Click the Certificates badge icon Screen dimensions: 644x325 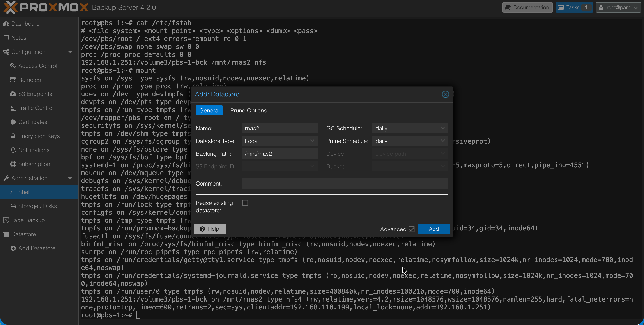13,122
